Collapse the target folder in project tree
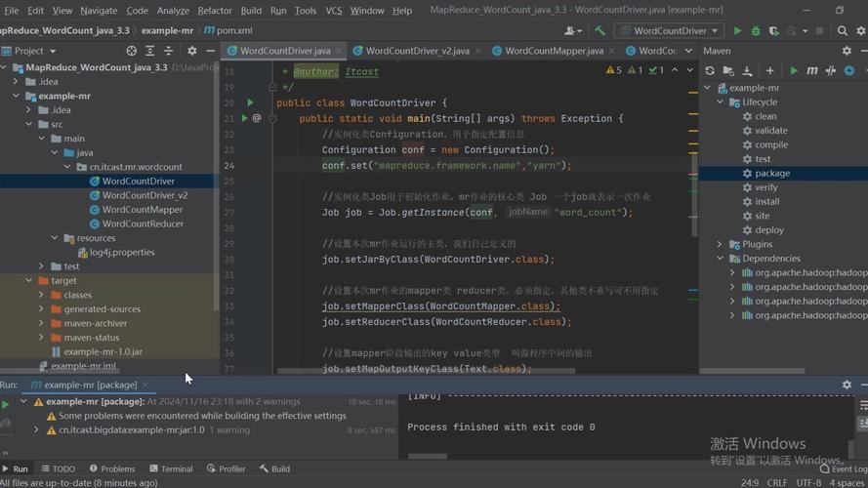Screen dimensions: 868x488 [28, 281]
